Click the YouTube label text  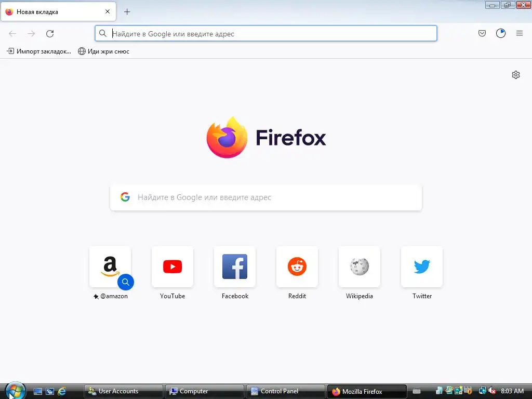point(172,296)
